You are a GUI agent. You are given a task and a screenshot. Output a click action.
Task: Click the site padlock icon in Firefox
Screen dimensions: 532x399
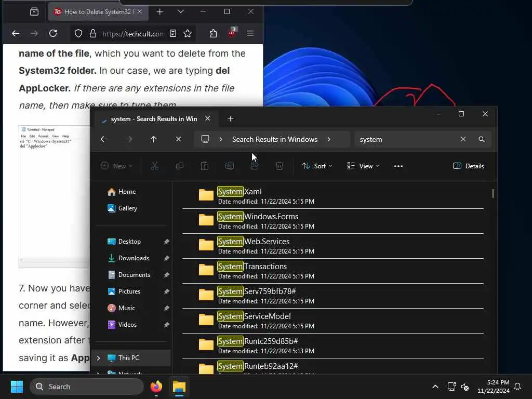tap(92, 33)
